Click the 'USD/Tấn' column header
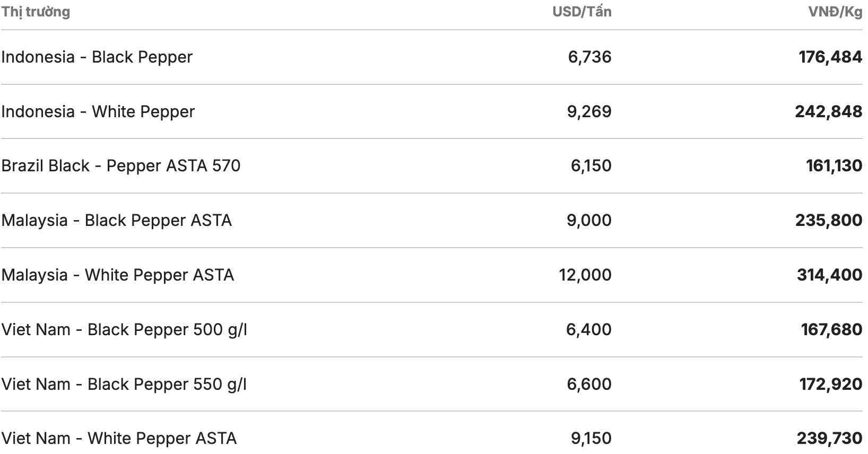 pyautogui.click(x=581, y=12)
